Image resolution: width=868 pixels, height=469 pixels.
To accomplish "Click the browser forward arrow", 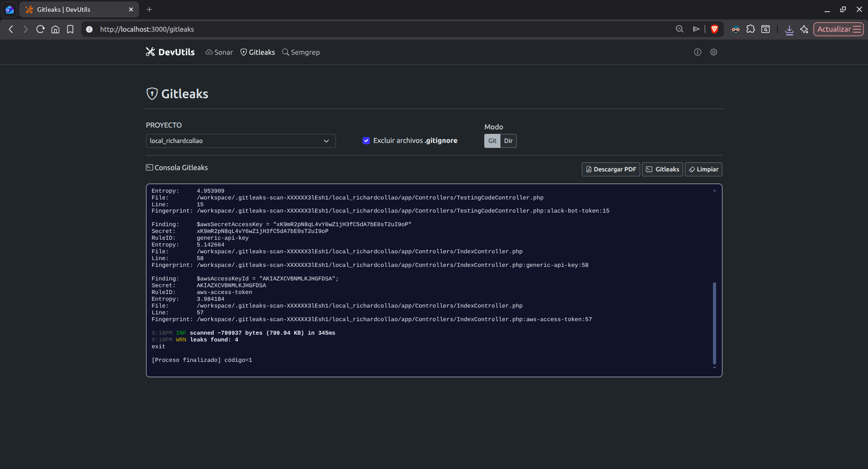I will (26, 29).
